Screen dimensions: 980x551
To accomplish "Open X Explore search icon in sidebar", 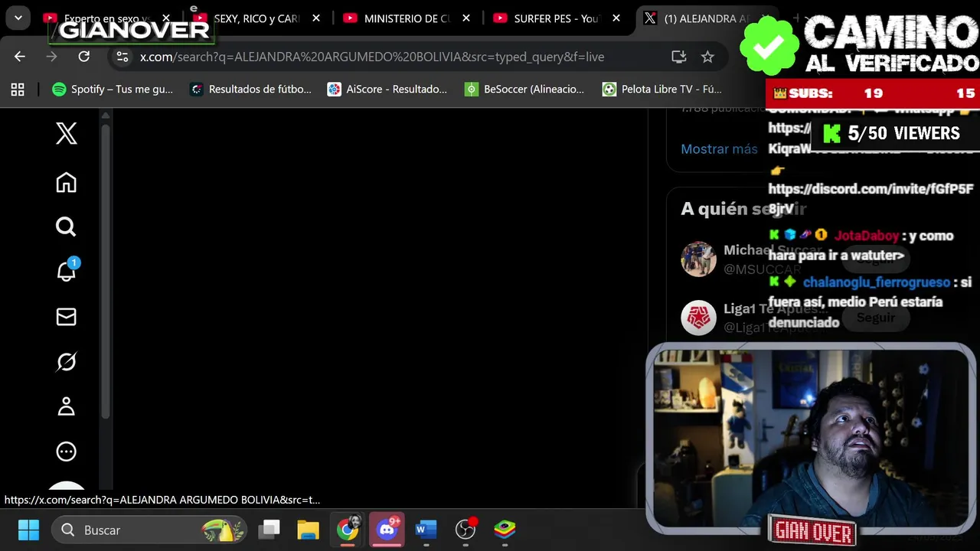I will coord(67,227).
